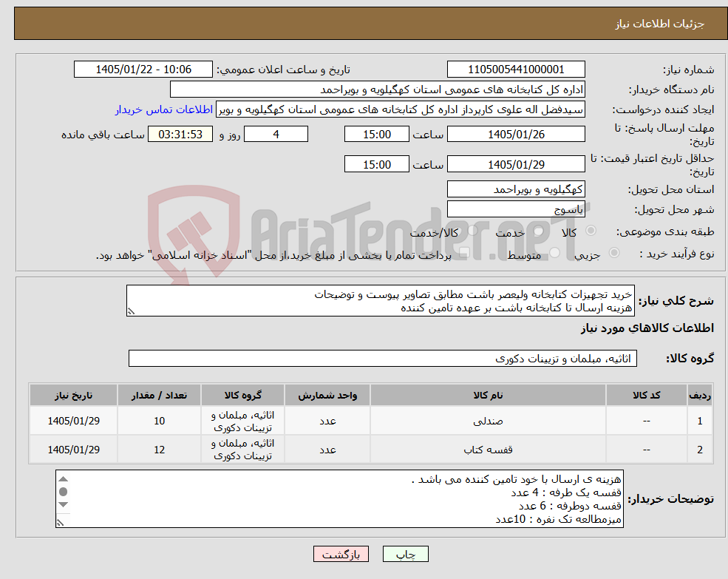Click the ردیف column header
This screenshot has height=579, width=728.
(700, 395)
